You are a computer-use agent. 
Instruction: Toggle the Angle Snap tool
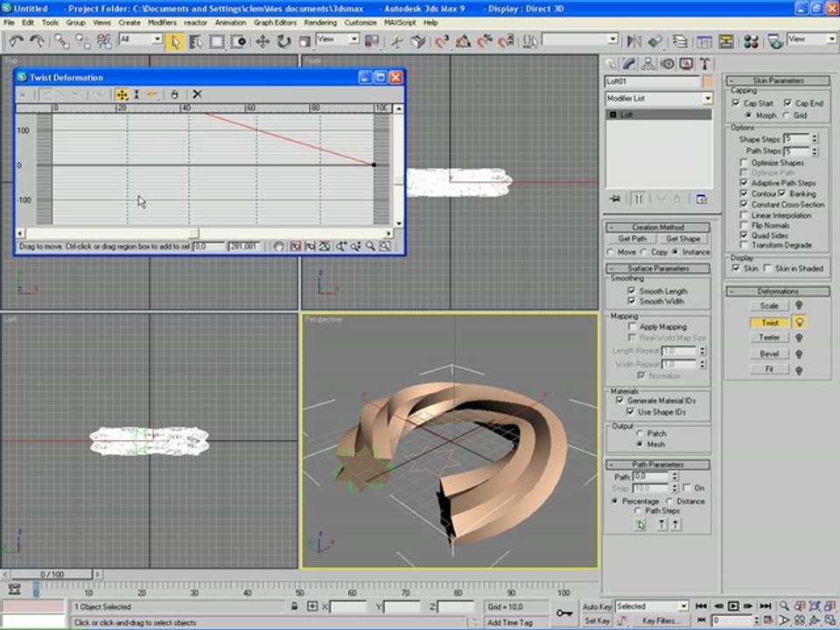point(463,41)
